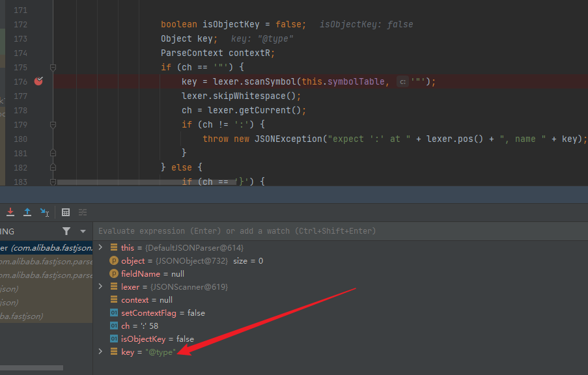Open the Evaluate Expression calculator icon

(x=66, y=212)
